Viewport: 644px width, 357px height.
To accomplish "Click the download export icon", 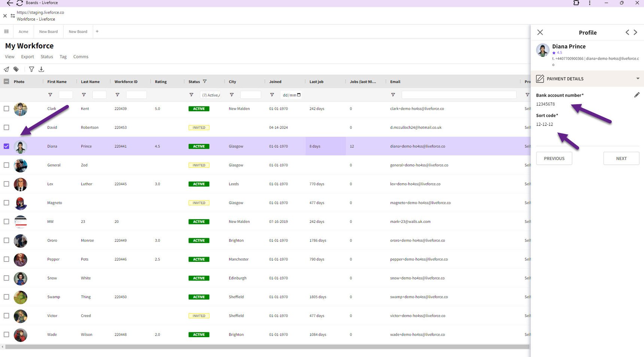I will 42,69.
